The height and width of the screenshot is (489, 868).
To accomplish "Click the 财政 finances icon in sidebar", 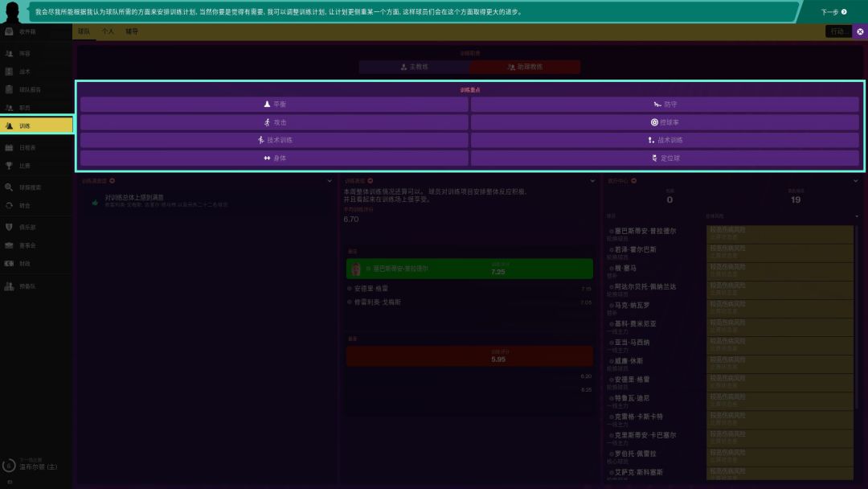I will pyautogui.click(x=10, y=263).
